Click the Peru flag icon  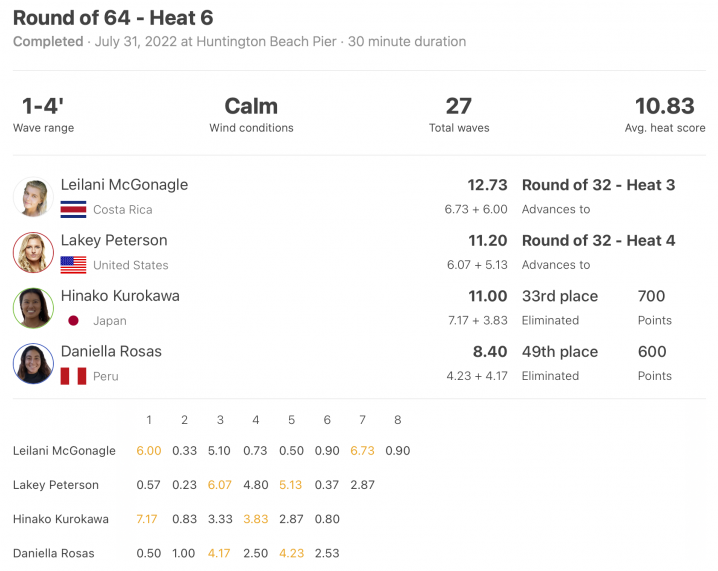pyautogui.click(x=73, y=376)
